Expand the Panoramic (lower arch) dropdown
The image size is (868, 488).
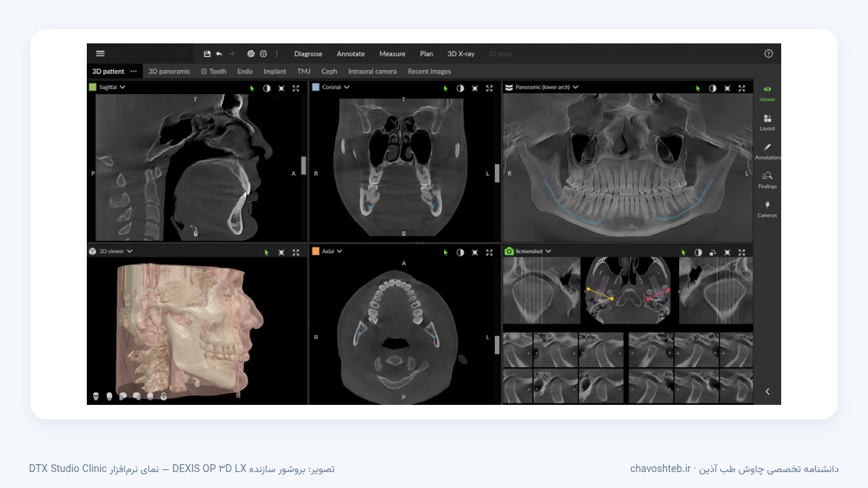click(576, 87)
